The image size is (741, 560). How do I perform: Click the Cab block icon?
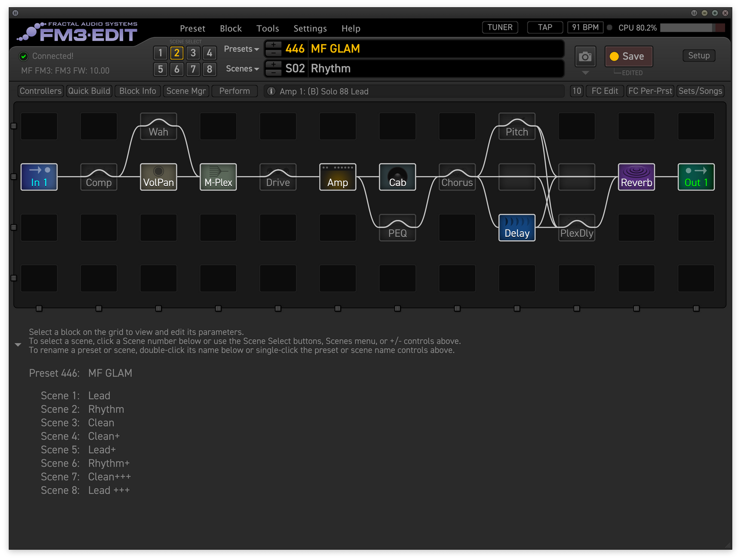coord(397,177)
